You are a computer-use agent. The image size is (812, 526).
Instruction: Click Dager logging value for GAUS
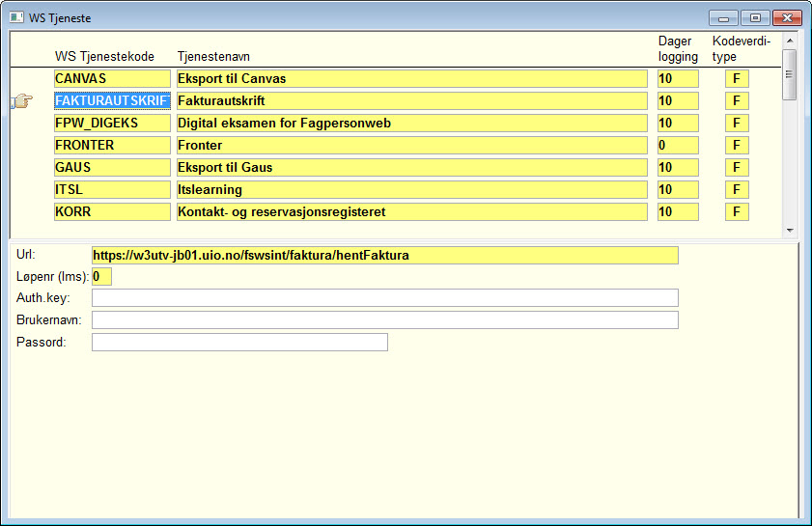[x=678, y=167]
